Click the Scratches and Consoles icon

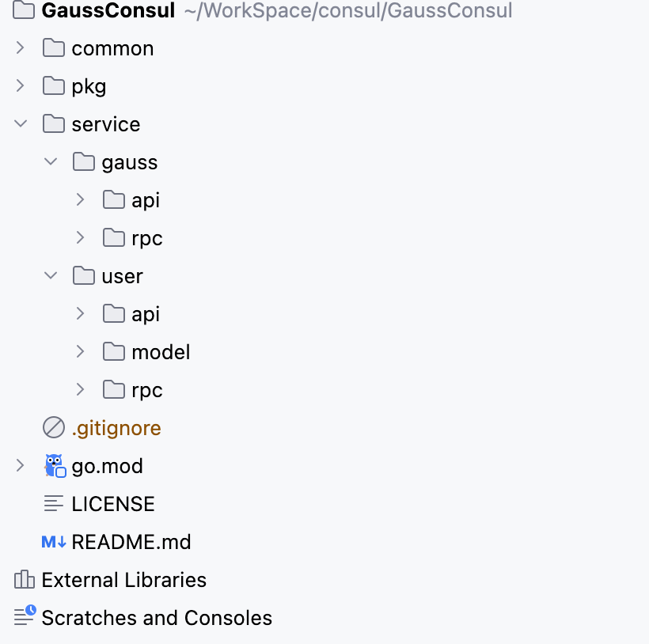tap(25, 616)
